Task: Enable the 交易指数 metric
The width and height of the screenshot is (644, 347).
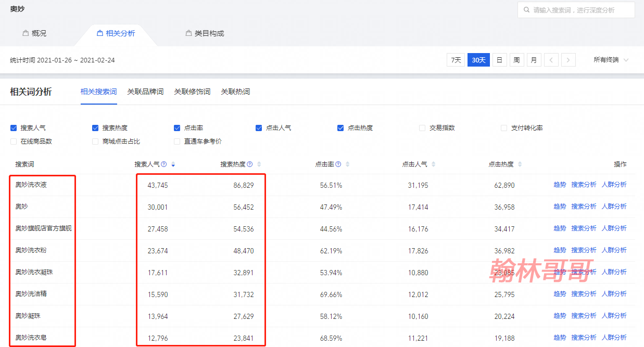Action: tap(422, 128)
